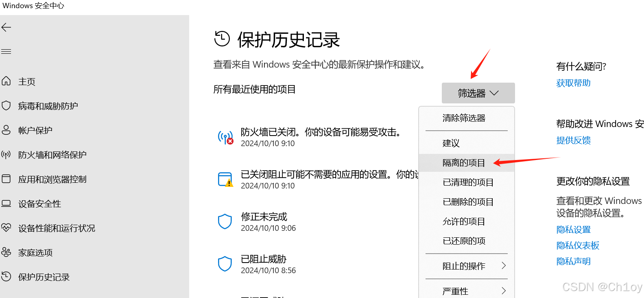Click the shield icon beside 病毒和威胁防护
644x298 pixels.
(6, 105)
